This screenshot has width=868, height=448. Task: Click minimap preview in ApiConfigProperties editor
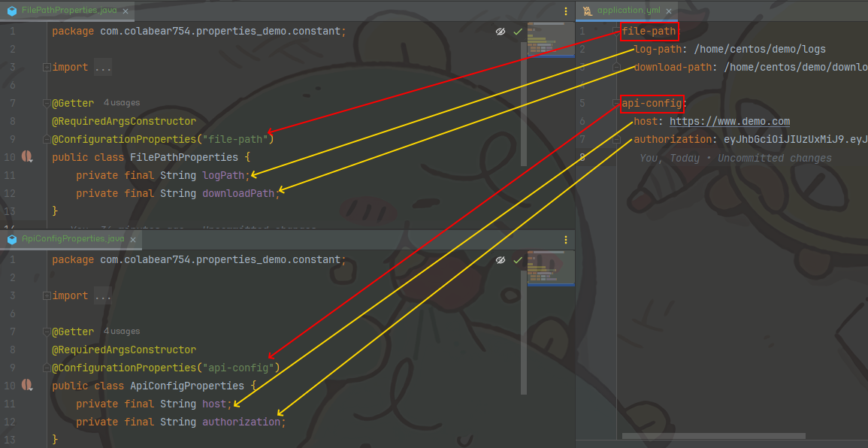(x=551, y=268)
